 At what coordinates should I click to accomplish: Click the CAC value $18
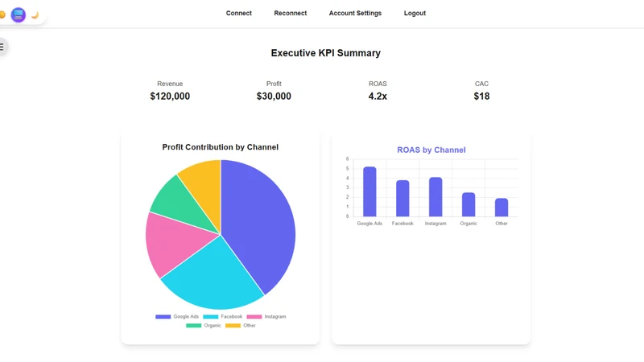click(481, 97)
